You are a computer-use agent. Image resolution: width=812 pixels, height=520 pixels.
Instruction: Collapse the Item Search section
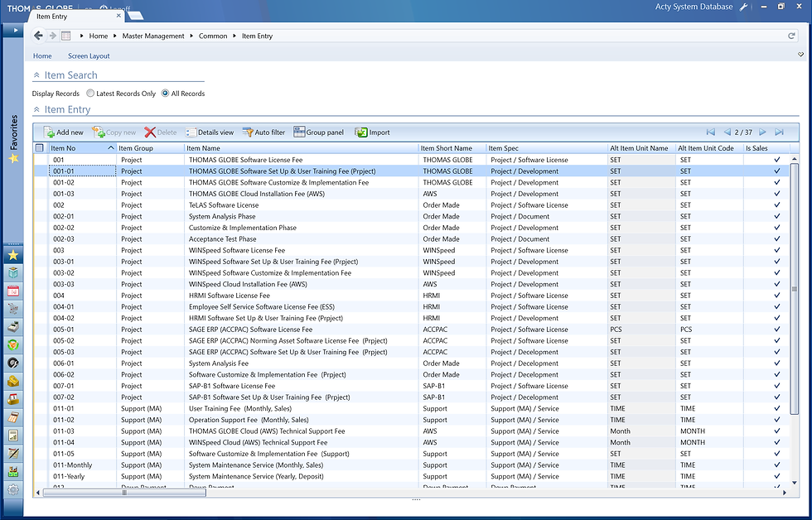tap(37, 75)
